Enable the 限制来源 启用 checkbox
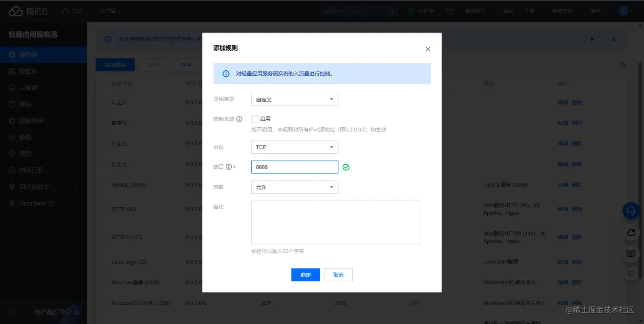 [255, 119]
